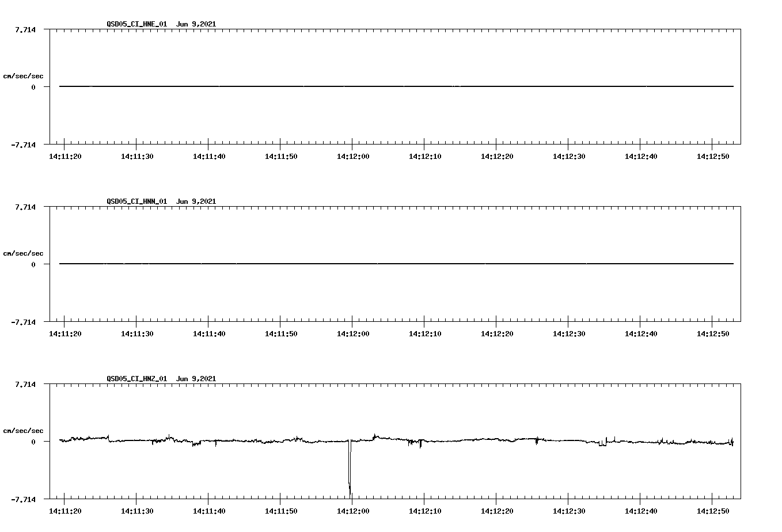Viewport: 782px width, 532px height.
Task: Click the -7.714 axis label on HNN plot
Action: point(23,322)
